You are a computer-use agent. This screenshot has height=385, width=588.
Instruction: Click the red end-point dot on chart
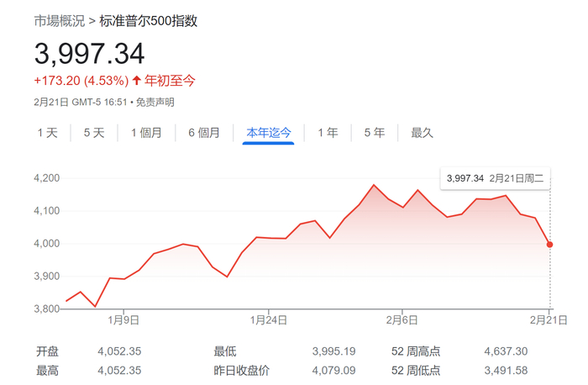(549, 245)
